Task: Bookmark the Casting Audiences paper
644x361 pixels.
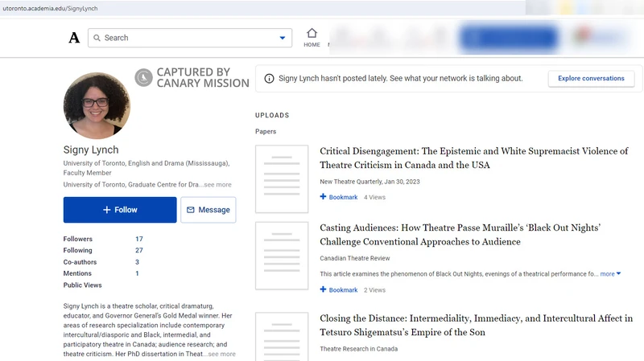Action: pyautogui.click(x=339, y=290)
